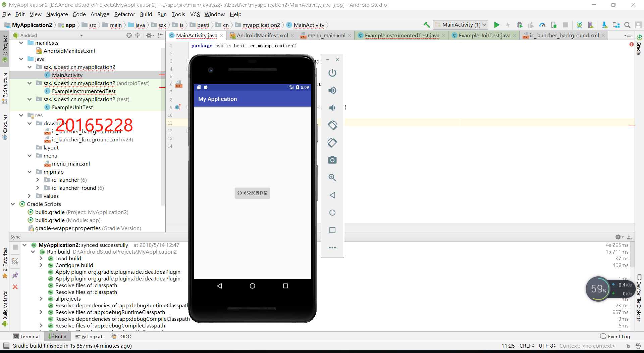Open the Build panel settings gear
This screenshot has width=644, height=353.
619,237
